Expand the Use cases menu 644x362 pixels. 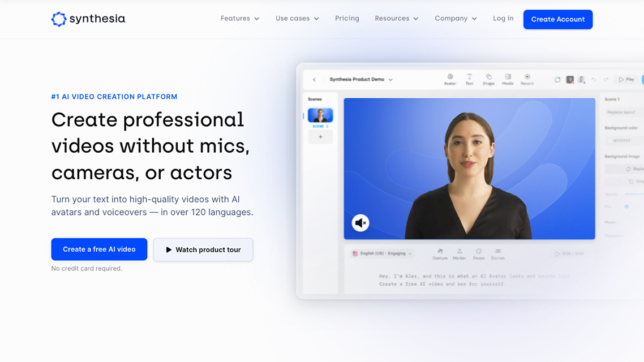[x=297, y=19]
